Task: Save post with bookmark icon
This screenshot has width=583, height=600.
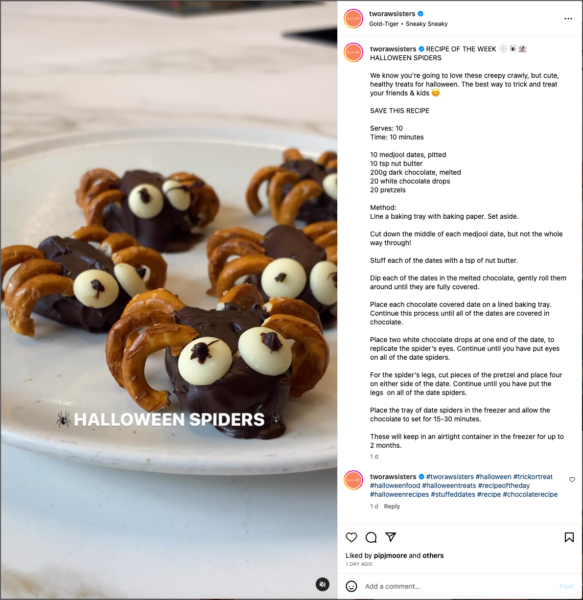Action: pyautogui.click(x=569, y=537)
